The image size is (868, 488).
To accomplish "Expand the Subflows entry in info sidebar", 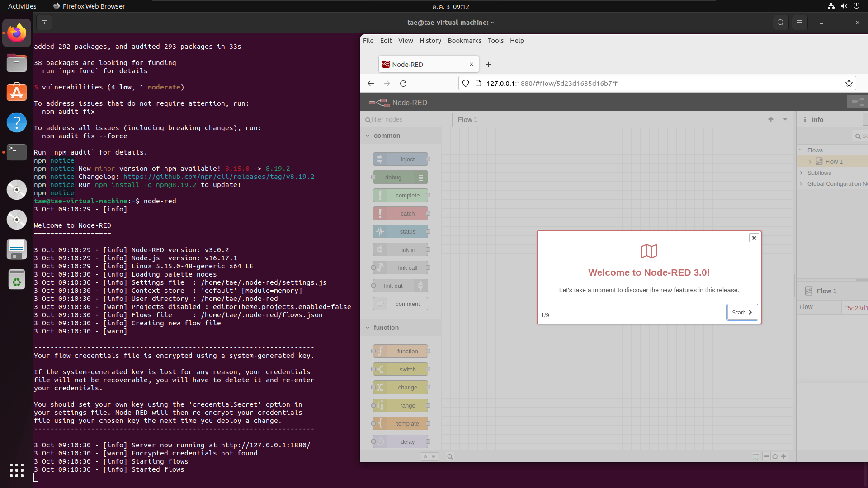I will pos(801,173).
